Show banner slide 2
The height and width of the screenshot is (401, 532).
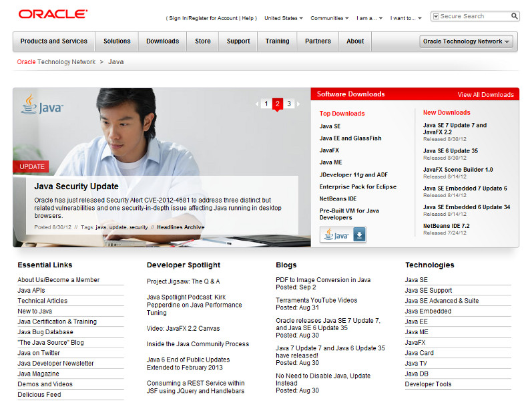(278, 104)
